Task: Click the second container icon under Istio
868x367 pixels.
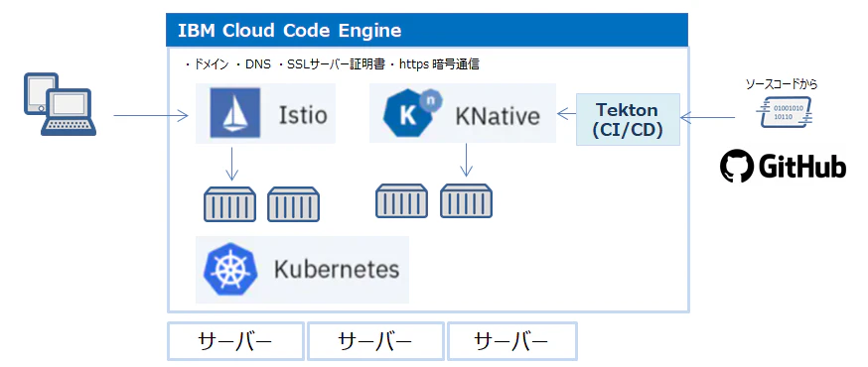Action: [293, 204]
